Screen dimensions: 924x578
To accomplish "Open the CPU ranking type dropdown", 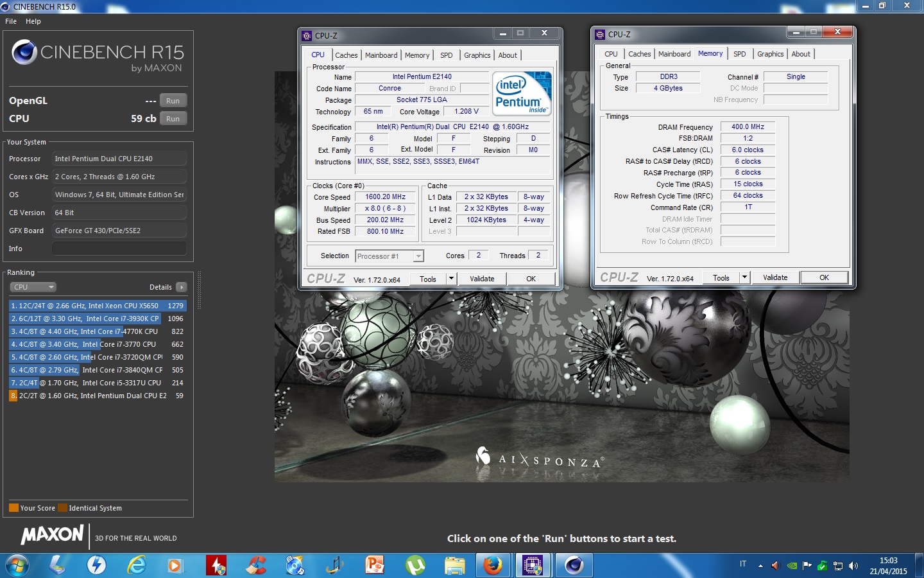I will (x=33, y=287).
